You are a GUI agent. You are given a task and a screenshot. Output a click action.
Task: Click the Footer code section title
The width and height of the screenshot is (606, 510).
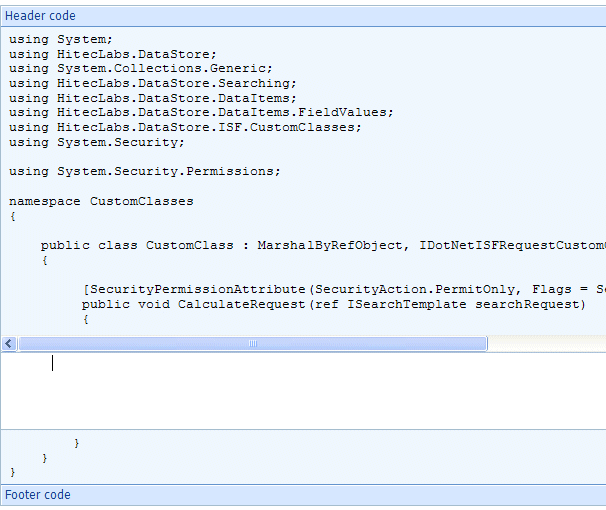(x=38, y=495)
